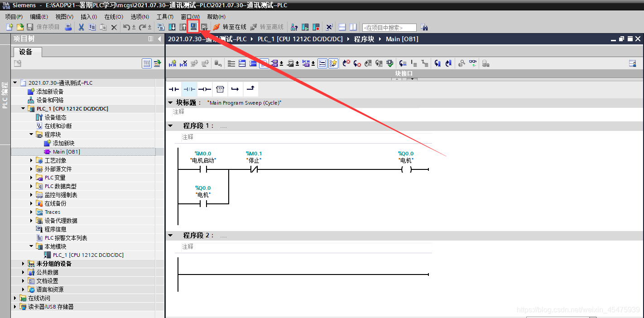The height and width of the screenshot is (318, 644).
Task: Insert close branch instruction
Action: point(250,89)
